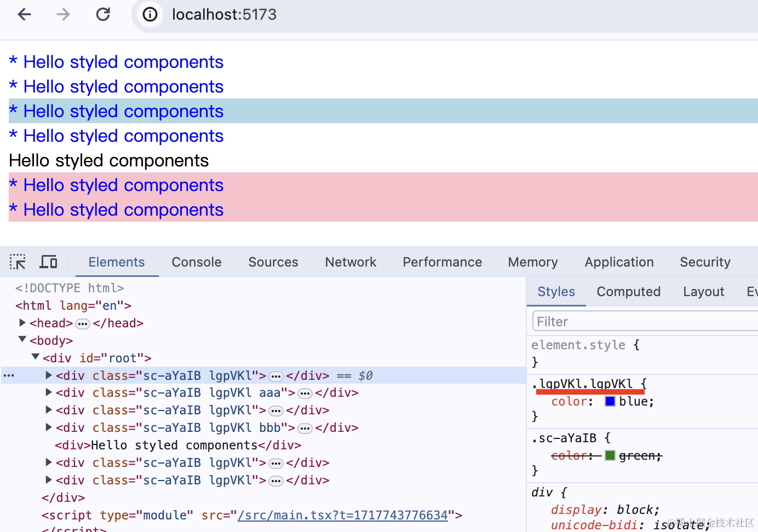This screenshot has height=532, width=758.
Task: Activate the inspect element picker icon
Action: click(18, 262)
